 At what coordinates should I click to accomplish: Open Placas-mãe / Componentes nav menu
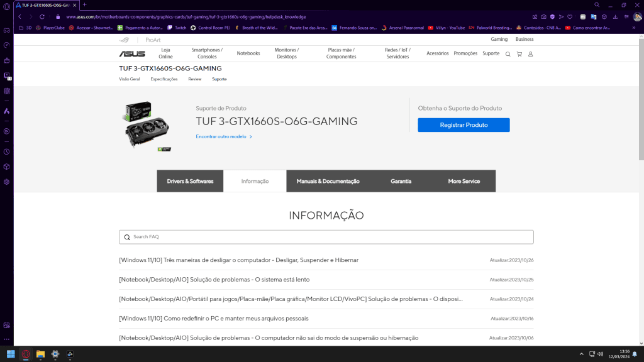tap(341, 53)
